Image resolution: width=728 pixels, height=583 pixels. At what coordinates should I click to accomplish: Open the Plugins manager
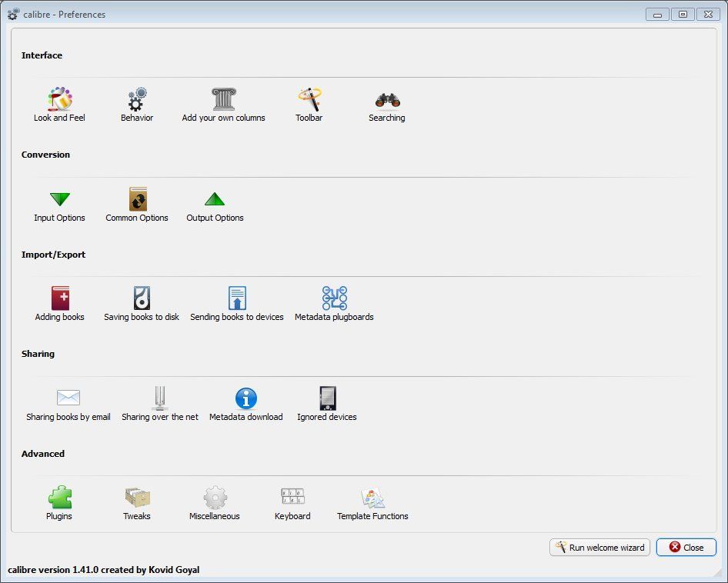[x=58, y=498]
